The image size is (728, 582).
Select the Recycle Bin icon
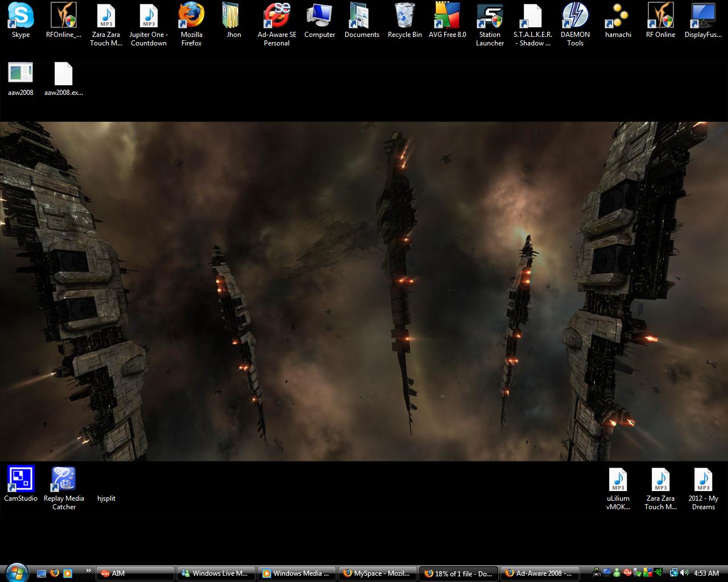pos(405,21)
